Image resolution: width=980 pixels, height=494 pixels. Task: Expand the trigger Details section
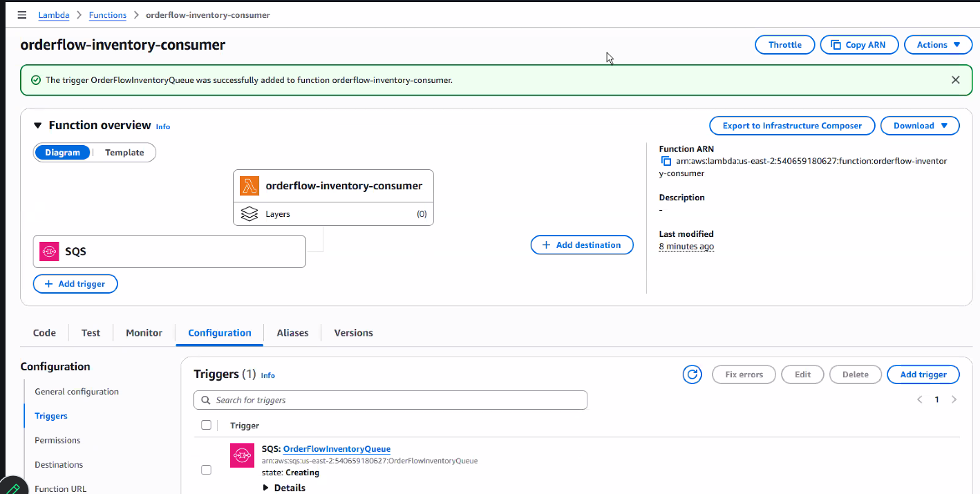pyautogui.click(x=284, y=488)
